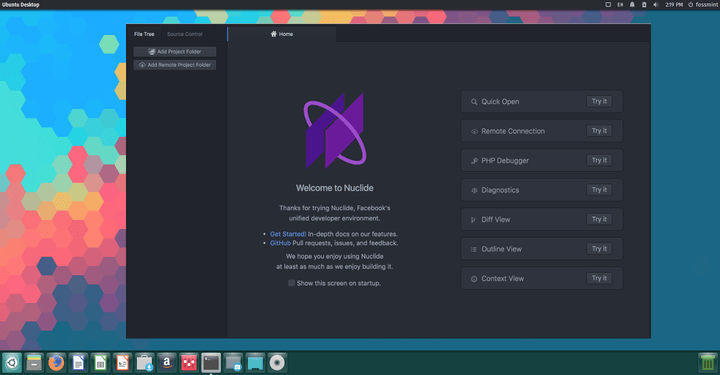Switch to the File Tree tab
Viewport: 720px width, 375px height.
pyautogui.click(x=144, y=34)
